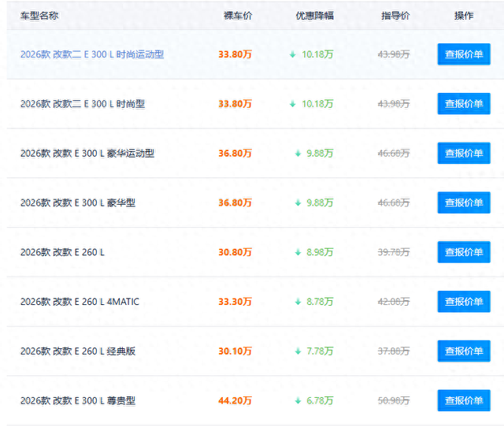The height and width of the screenshot is (431, 504).
Task: Select model name 2026款 改款二 E 300 L 时尚型
Action: click(x=83, y=104)
